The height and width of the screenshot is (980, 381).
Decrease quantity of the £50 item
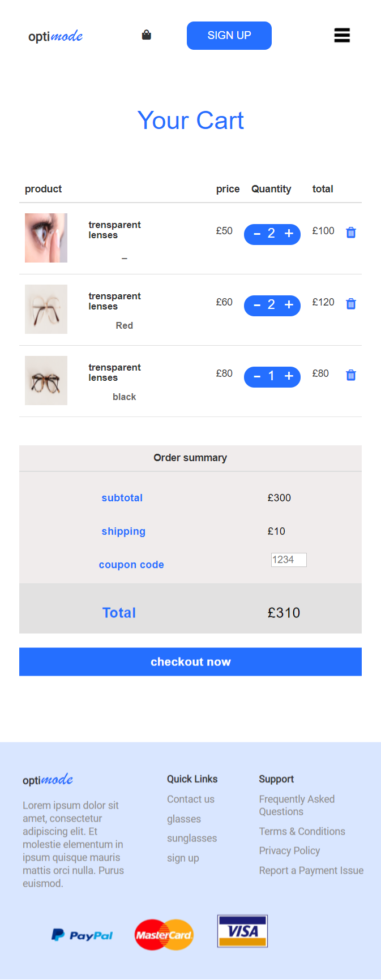(x=257, y=234)
